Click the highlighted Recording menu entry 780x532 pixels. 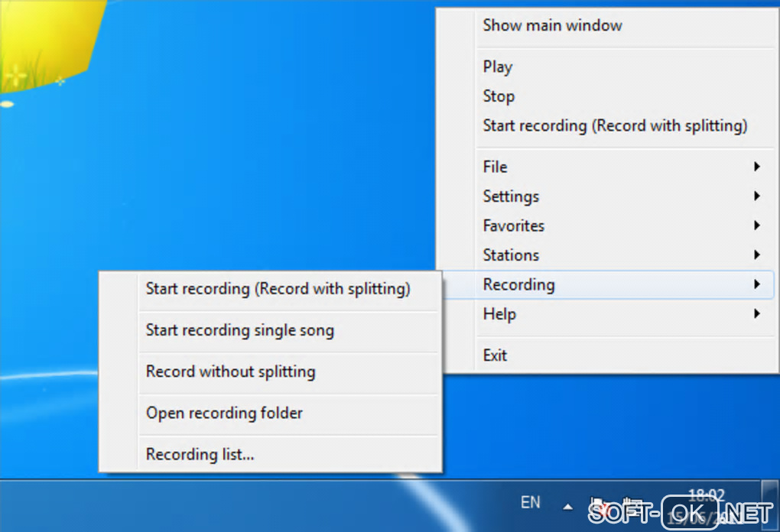607,284
